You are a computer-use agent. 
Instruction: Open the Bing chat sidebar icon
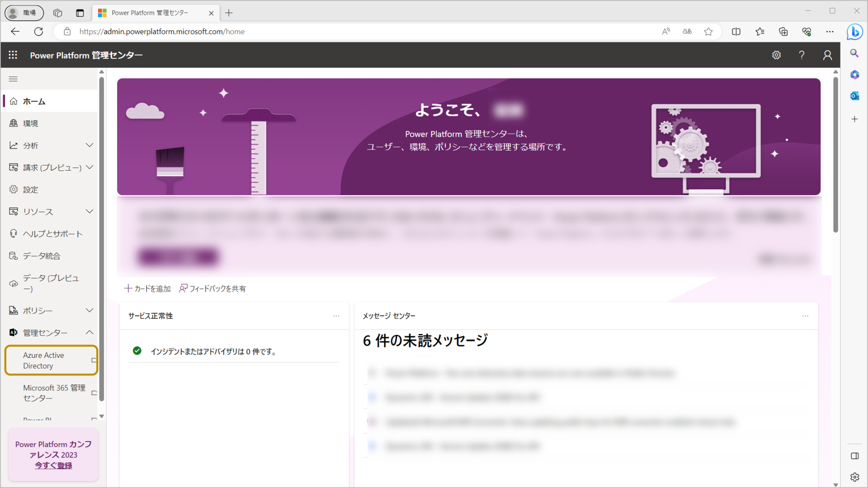[854, 32]
